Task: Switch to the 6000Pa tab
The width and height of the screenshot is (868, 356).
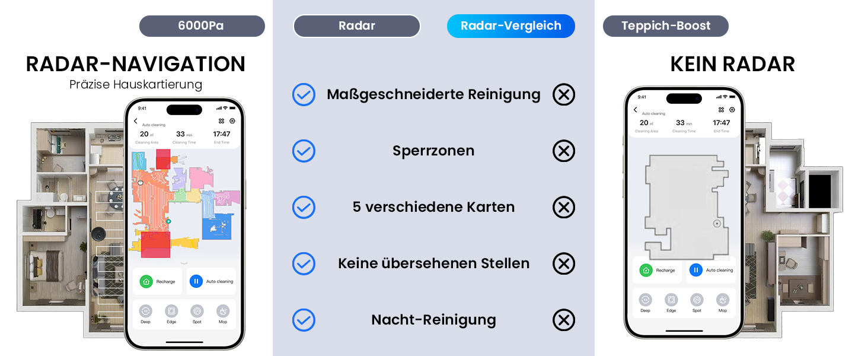Action: pos(202,26)
